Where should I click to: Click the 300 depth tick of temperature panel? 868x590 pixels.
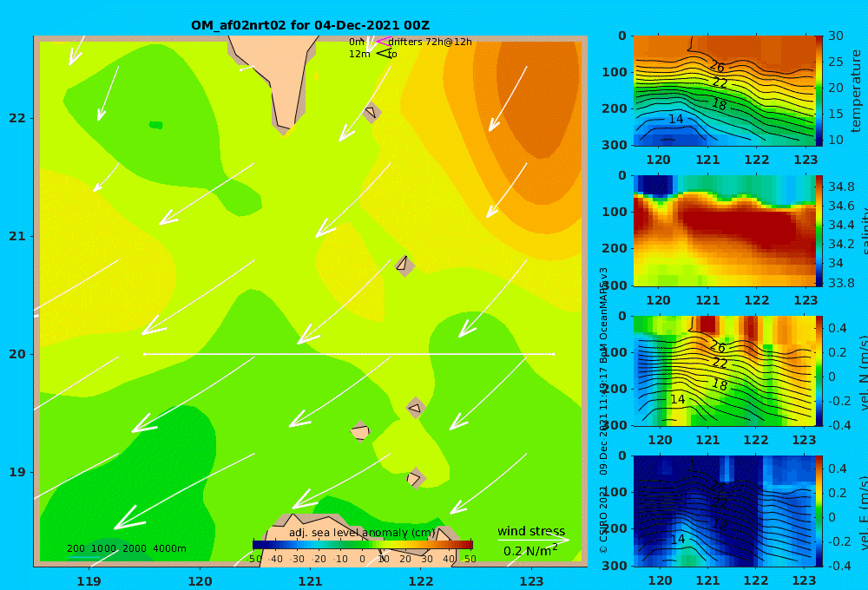coord(615,145)
